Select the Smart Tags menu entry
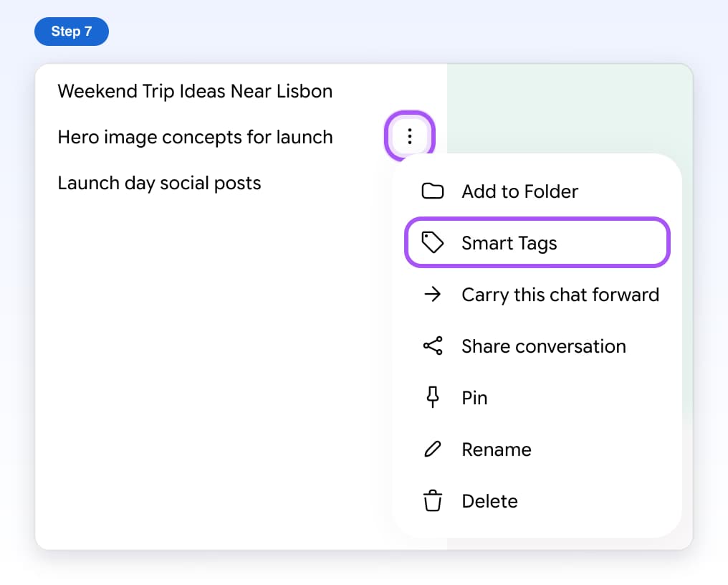Screen dimensions: 728x585 point(537,242)
